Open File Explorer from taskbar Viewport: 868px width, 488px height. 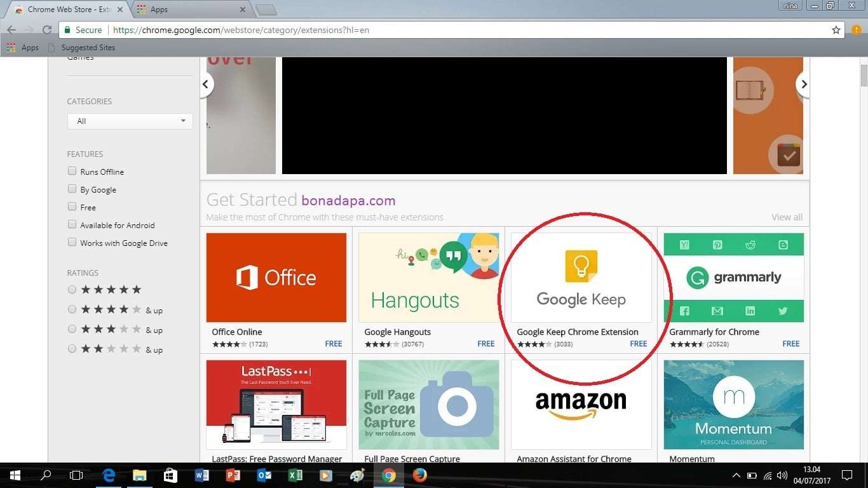pyautogui.click(x=140, y=475)
